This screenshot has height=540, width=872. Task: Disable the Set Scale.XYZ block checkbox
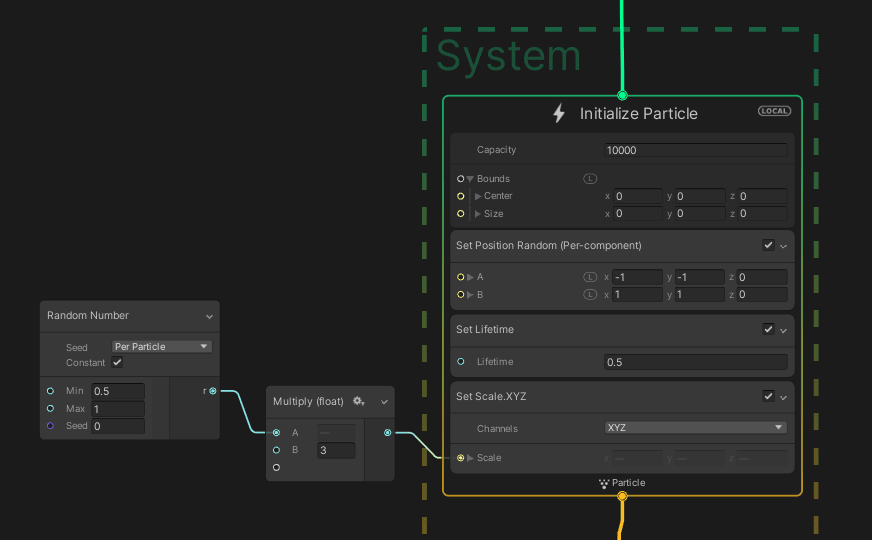click(x=768, y=396)
